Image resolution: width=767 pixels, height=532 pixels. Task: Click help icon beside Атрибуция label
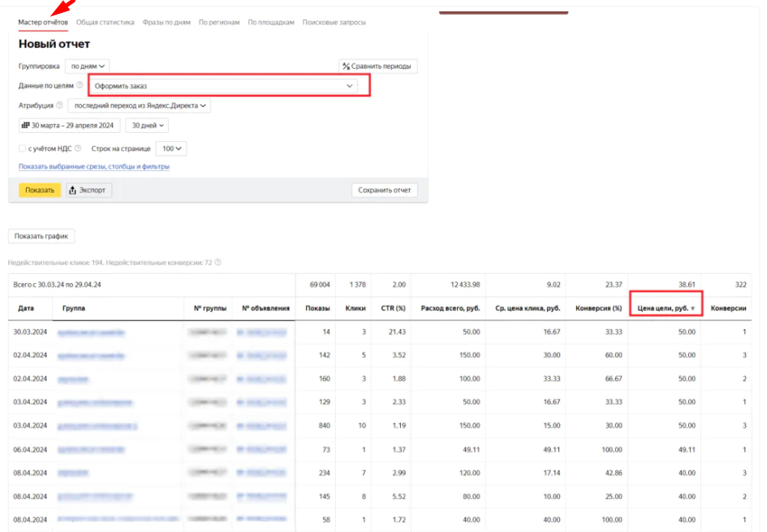59,105
